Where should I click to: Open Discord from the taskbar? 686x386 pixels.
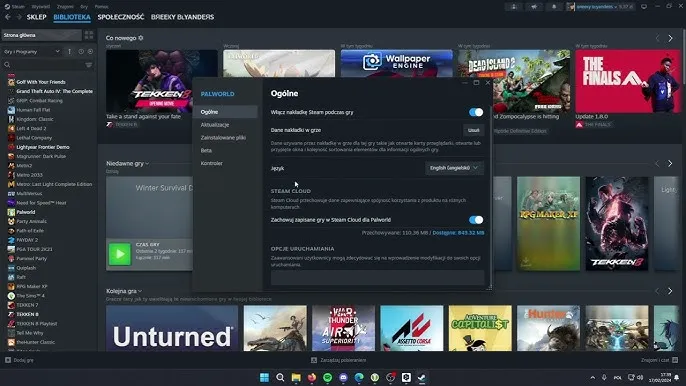point(343,377)
